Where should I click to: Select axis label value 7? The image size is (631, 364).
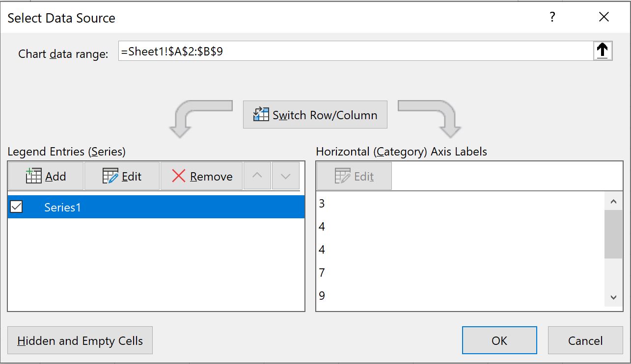click(x=322, y=272)
